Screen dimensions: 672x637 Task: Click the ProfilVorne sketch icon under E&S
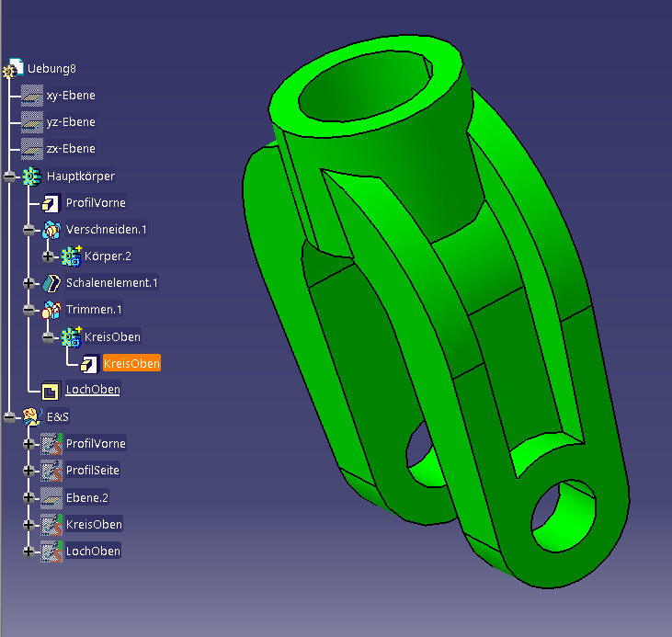(51, 444)
